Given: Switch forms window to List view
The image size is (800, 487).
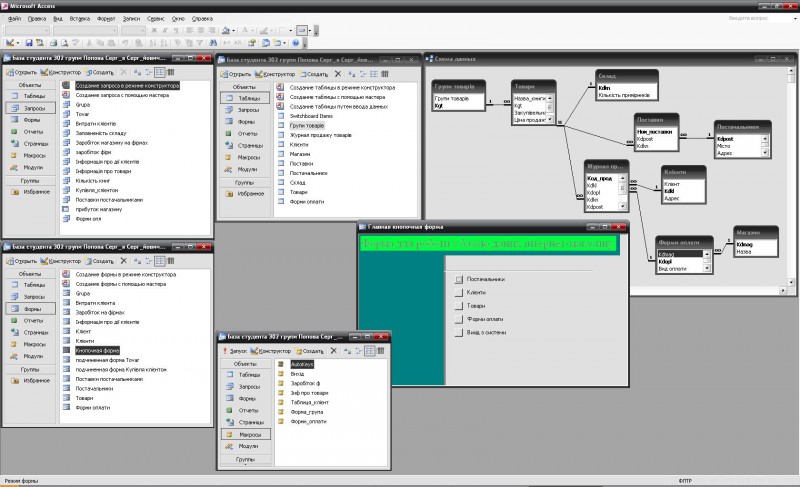Looking at the screenshot, I should click(160, 261).
